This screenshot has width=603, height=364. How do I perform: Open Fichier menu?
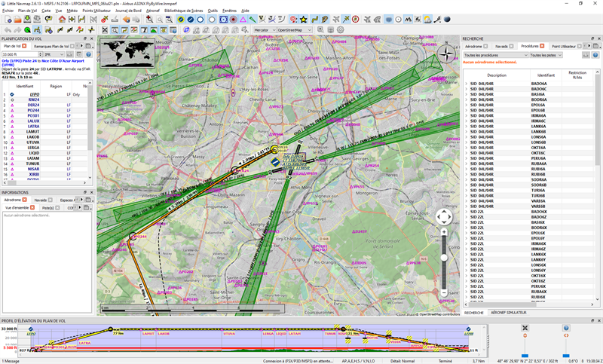coord(8,11)
